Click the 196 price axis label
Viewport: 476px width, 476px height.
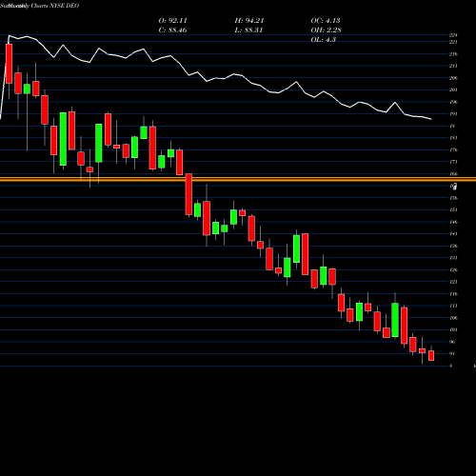453,102
